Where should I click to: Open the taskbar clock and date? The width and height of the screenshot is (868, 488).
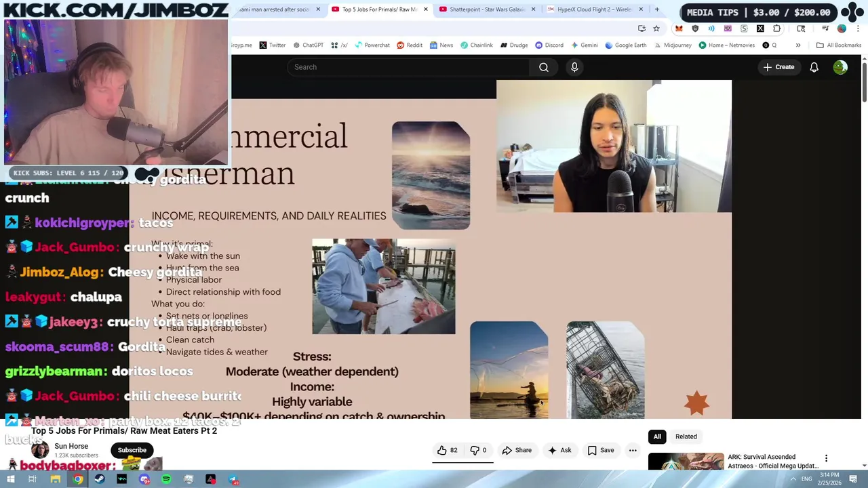(831, 479)
